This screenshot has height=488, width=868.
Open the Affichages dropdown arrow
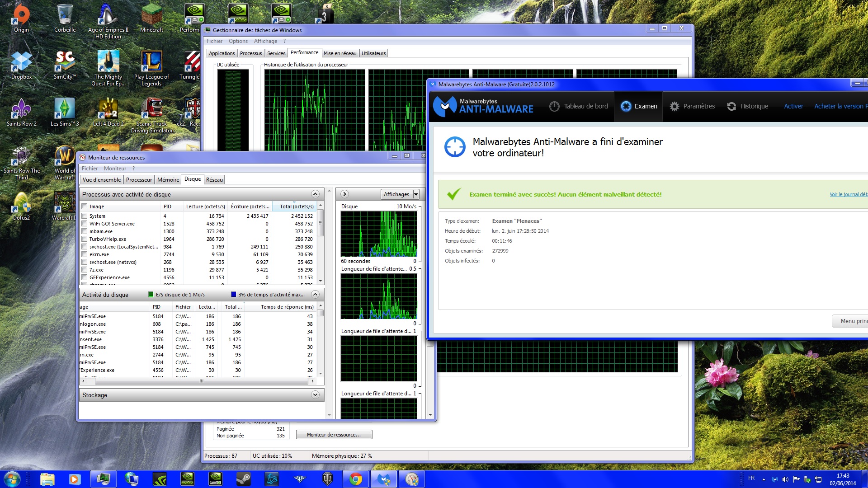pyautogui.click(x=416, y=194)
